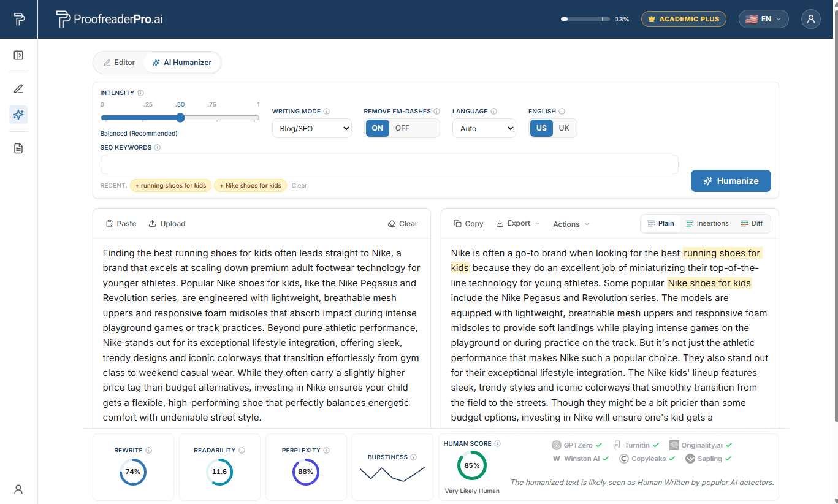The image size is (838, 504).
Task: Click the Copyleaks detector icon
Action: 624,459
